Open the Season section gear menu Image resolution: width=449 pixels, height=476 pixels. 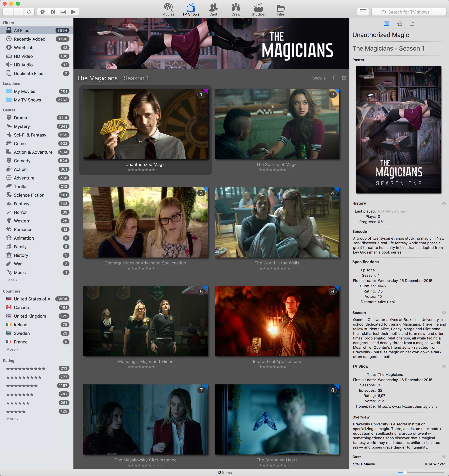click(444, 313)
